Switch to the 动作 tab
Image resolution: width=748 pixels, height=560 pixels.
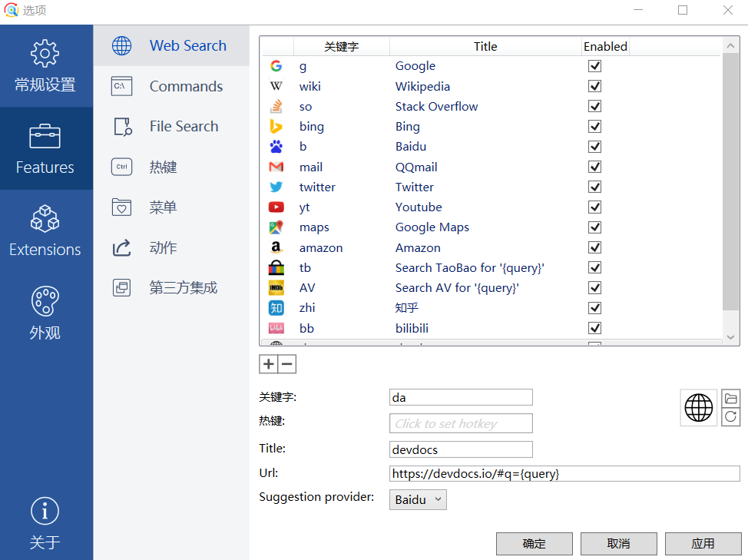172,247
